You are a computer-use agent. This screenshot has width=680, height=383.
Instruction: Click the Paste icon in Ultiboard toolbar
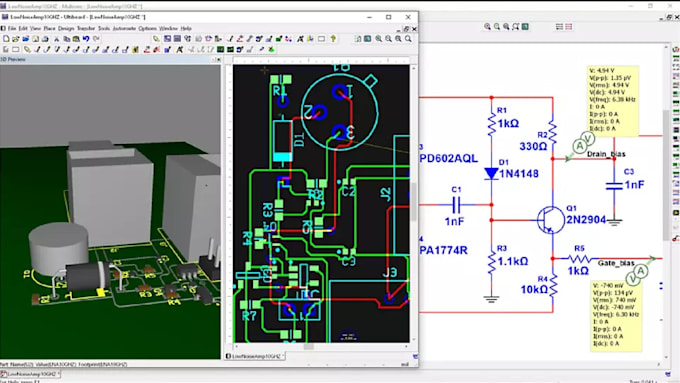point(76,39)
